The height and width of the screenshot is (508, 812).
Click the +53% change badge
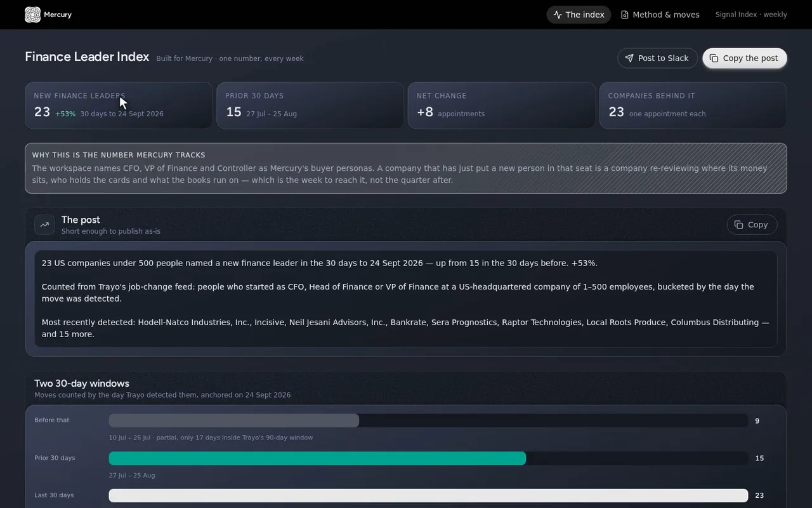[65, 114]
